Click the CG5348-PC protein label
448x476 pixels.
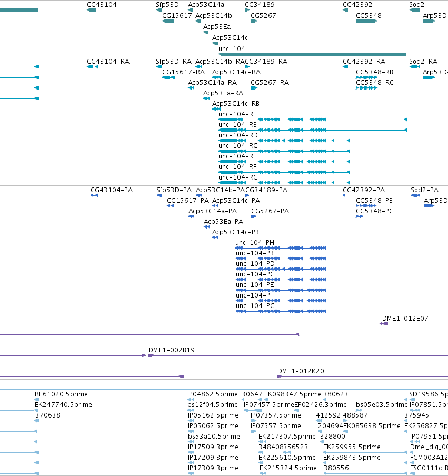(374, 211)
